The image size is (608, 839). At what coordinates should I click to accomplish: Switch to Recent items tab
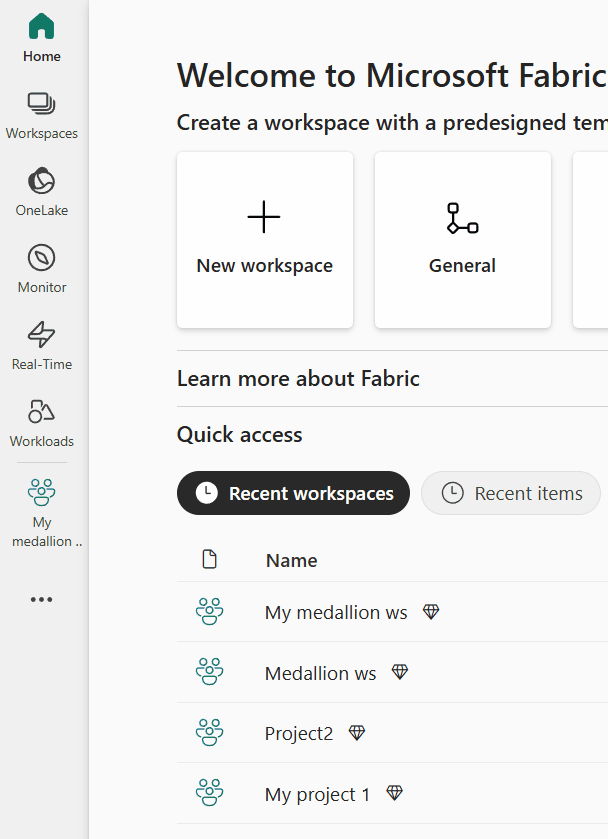(511, 493)
